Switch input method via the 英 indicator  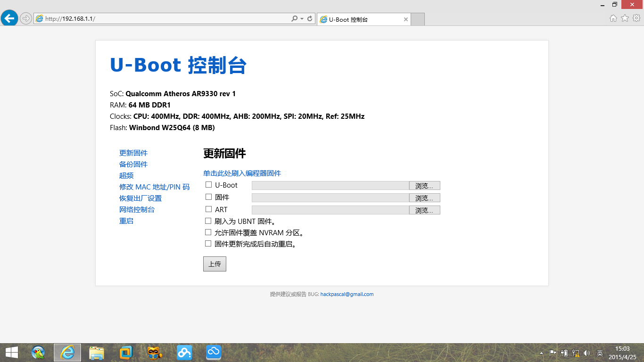600,353
